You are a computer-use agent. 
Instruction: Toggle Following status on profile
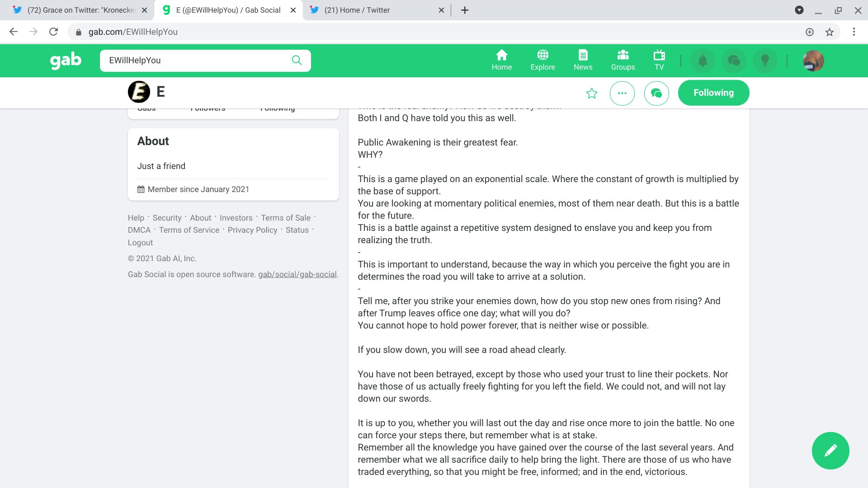pyautogui.click(x=713, y=92)
